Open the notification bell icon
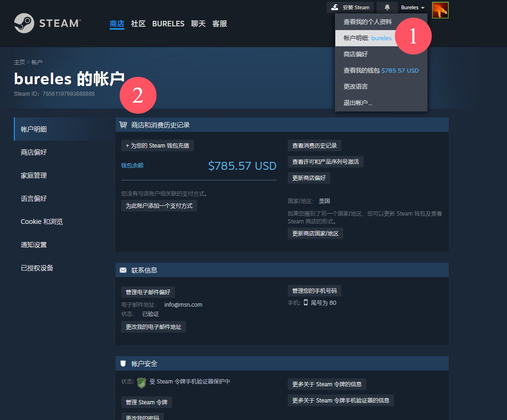The width and height of the screenshot is (507, 420). [387, 7]
